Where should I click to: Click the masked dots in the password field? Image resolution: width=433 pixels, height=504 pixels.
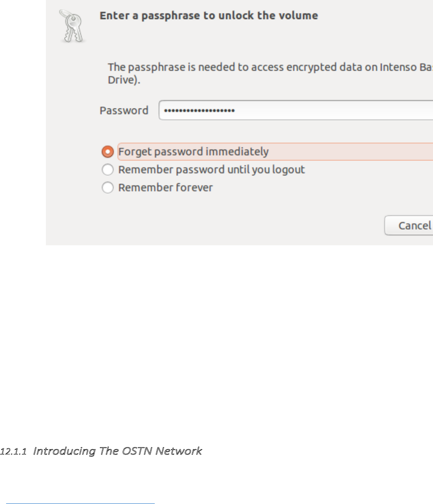pos(199,110)
